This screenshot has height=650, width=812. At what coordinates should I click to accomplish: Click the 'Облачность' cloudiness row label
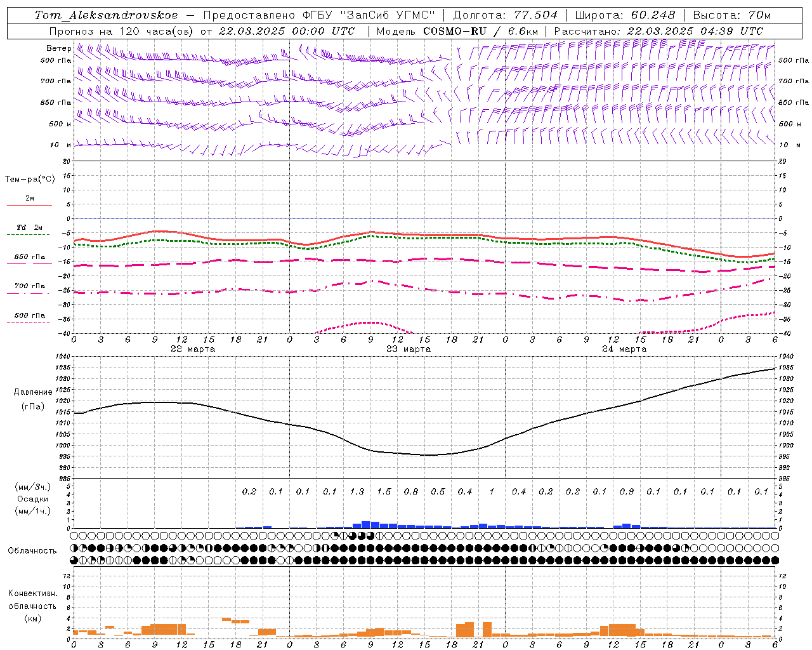(x=32, y=551)
